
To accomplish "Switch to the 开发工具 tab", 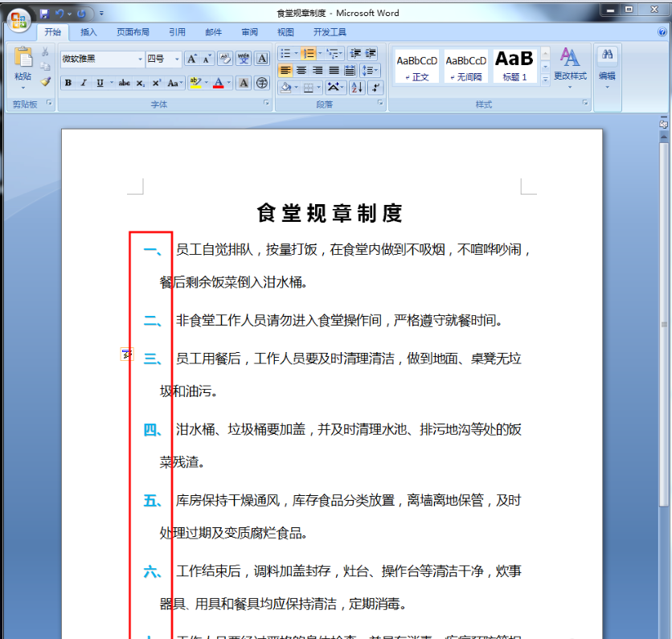I will 330,32.
